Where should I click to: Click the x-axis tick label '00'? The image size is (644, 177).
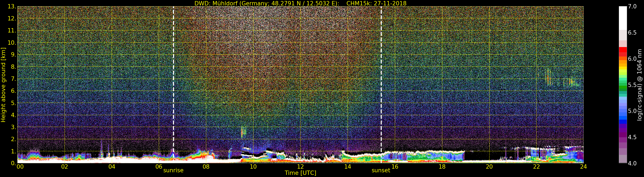coord(20,167)
